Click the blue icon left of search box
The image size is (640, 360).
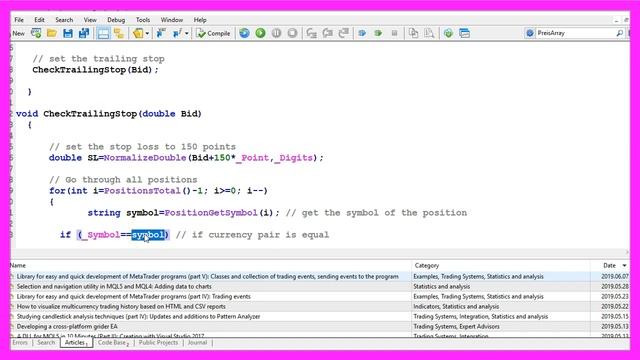click(x=530, y=33)
